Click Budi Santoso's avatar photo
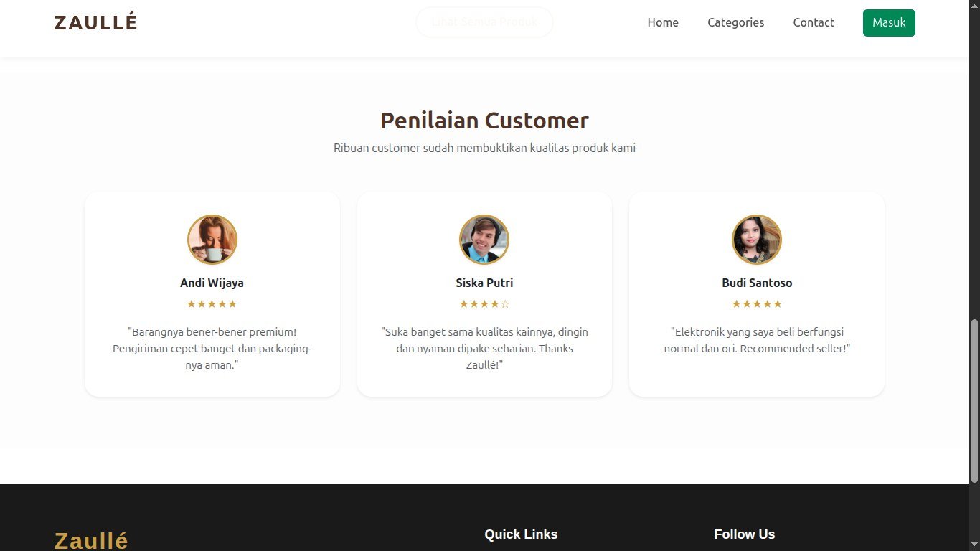 click(757, 240)
